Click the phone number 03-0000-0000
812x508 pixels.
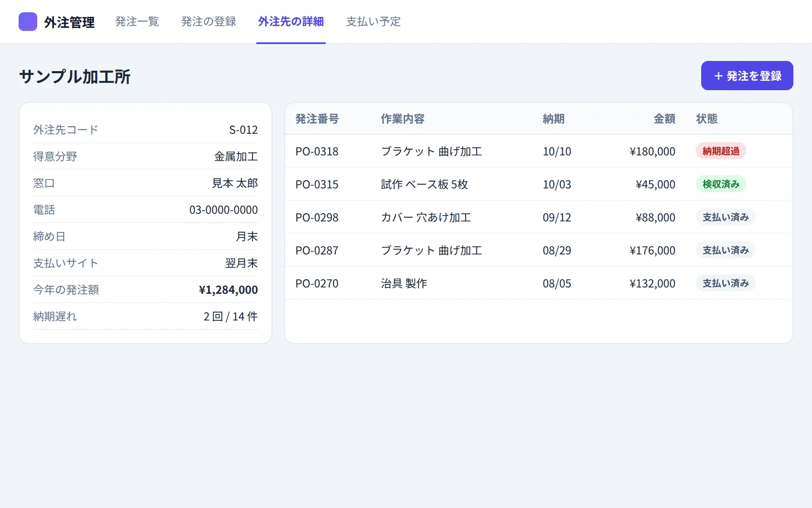click(223, 210)
